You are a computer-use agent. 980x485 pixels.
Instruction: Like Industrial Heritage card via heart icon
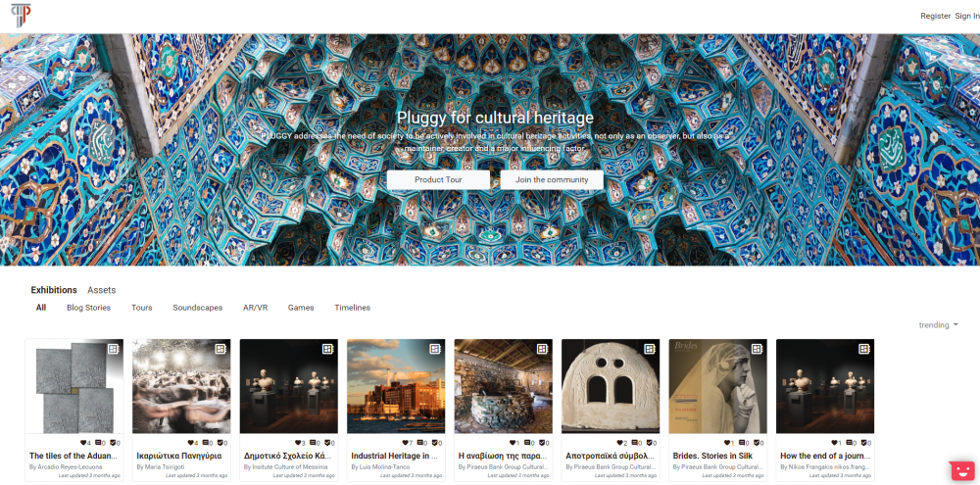[405, 443]
